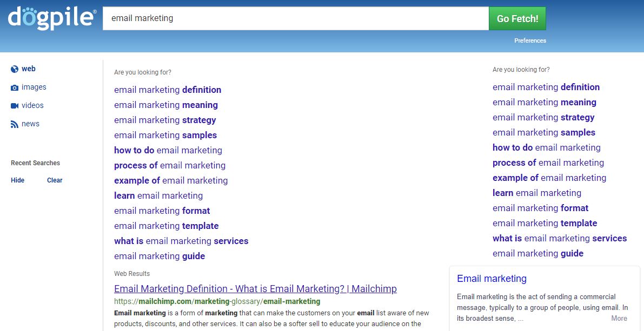Click inside the email marketing search box
This screenshot has height=331, width=644.
click(x=296, y=18)
